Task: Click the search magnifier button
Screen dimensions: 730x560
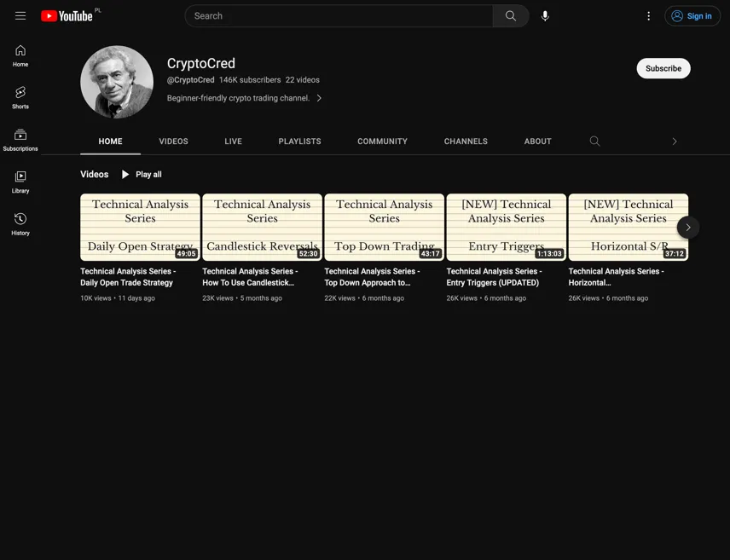Action: click(511, 16)
